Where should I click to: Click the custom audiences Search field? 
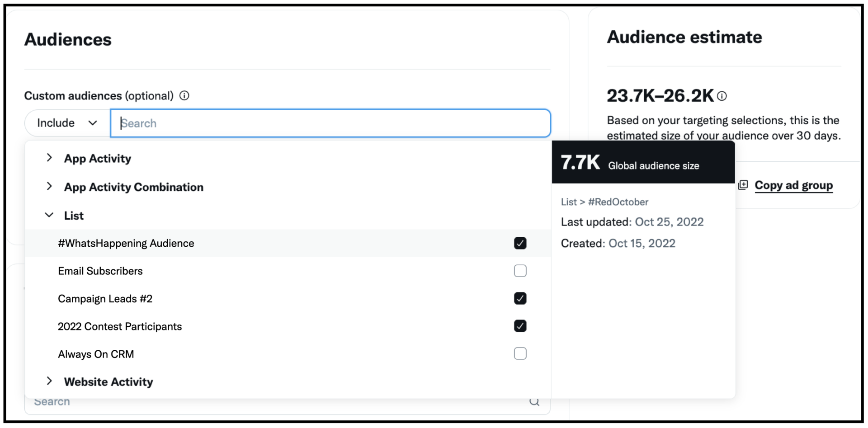coord(330,123)
